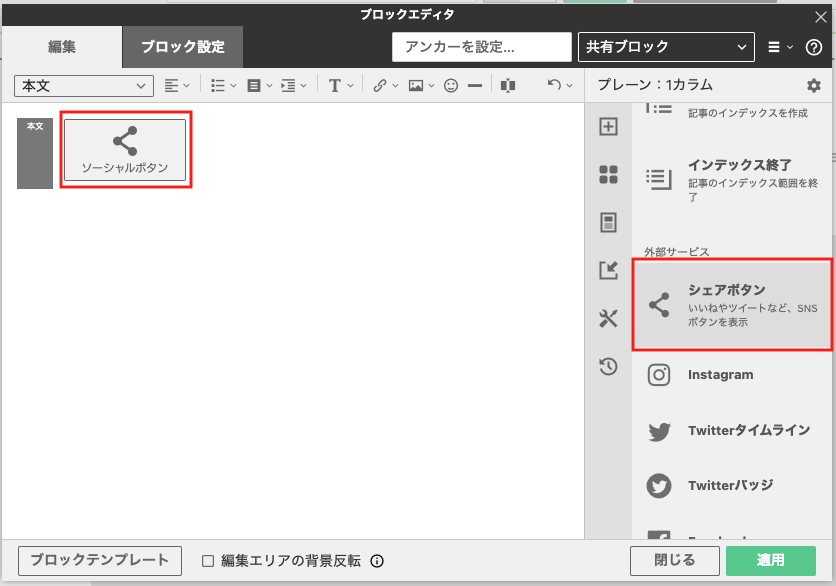The height and width of the screenshot is (586, 836).
Task: Expand the image options dropdown arrow
Action: [x=431, y=85]
